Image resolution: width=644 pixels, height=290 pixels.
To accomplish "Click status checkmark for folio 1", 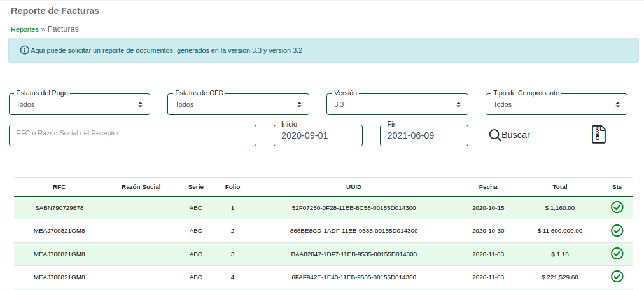I will [x=617, y=207].
